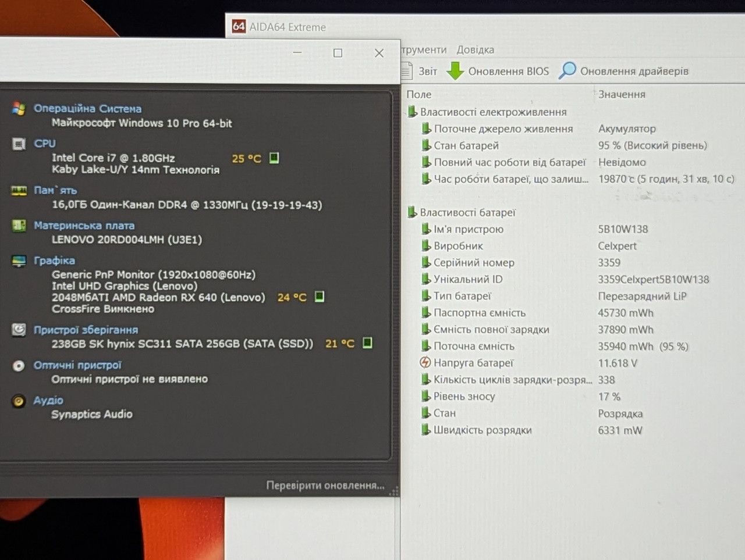The image size is (745, 560).
Task: Click the LENOVO 20RD004LMH (U3E1) text
Action: [127, 240]
